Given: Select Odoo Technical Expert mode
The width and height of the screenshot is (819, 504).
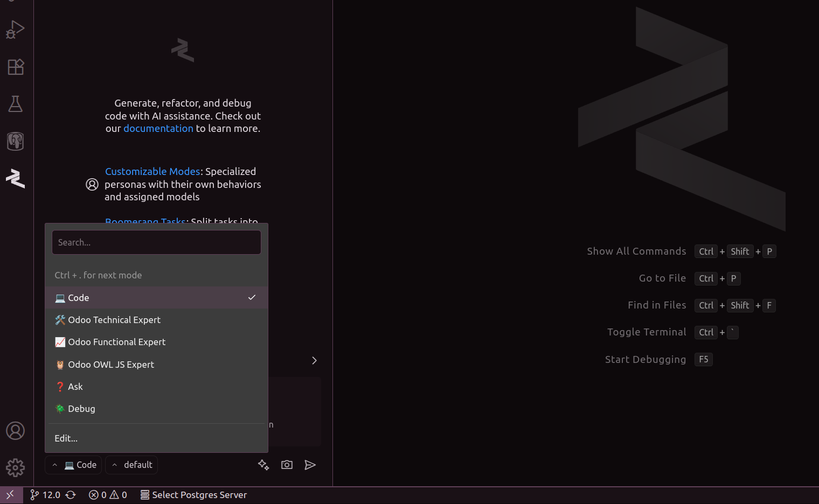Looking at the screenshot, I should pos(156,320).
